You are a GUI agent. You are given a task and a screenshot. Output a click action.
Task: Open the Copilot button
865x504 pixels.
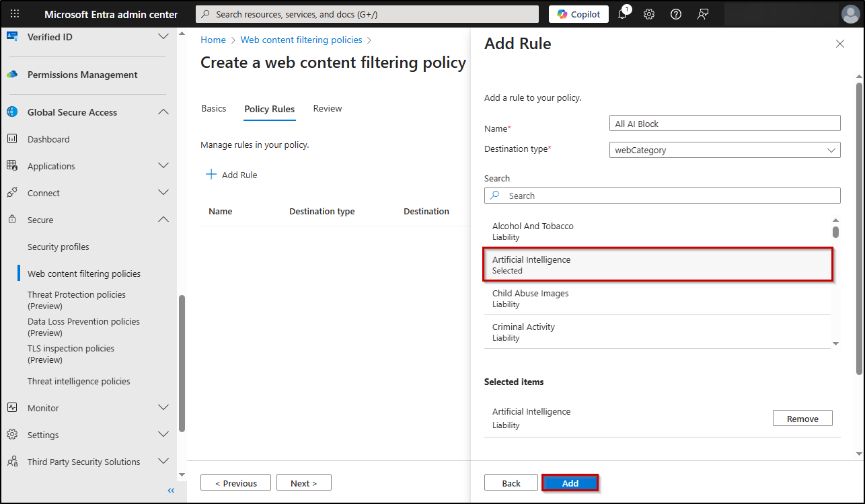(x=578, y=14)
